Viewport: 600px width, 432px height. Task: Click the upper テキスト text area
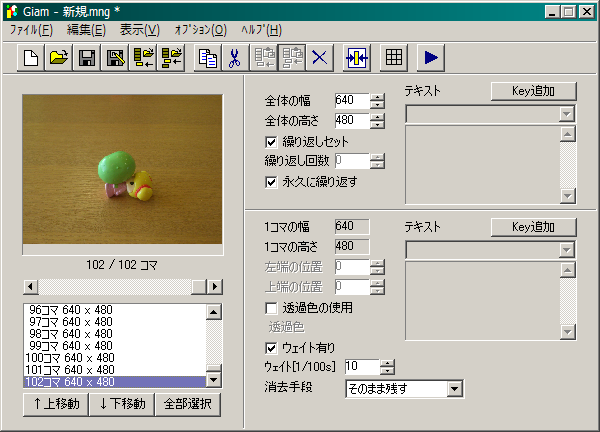[483, 165]
